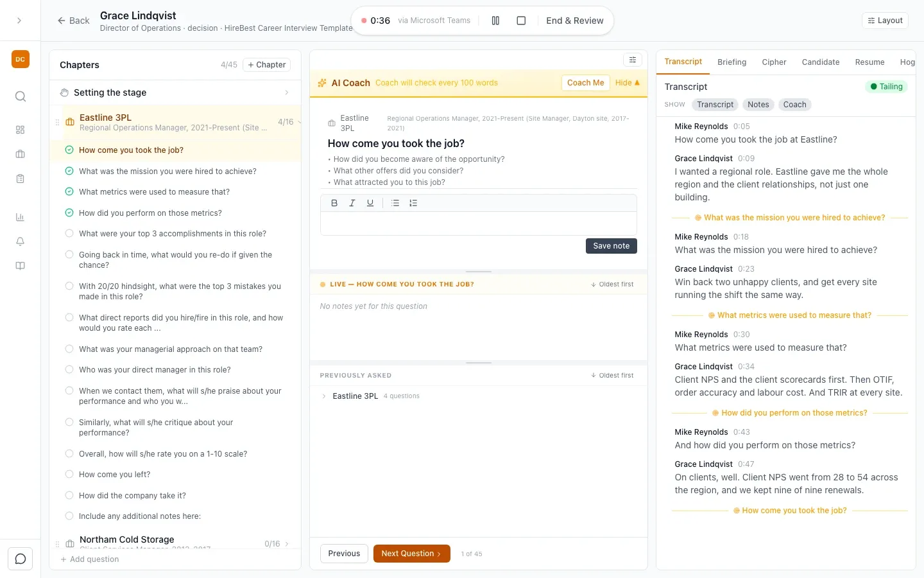Screen dimensions: 924x578
Task: Expand the Northam Cold Storage chapter
Action: click(x=286, y=544)
